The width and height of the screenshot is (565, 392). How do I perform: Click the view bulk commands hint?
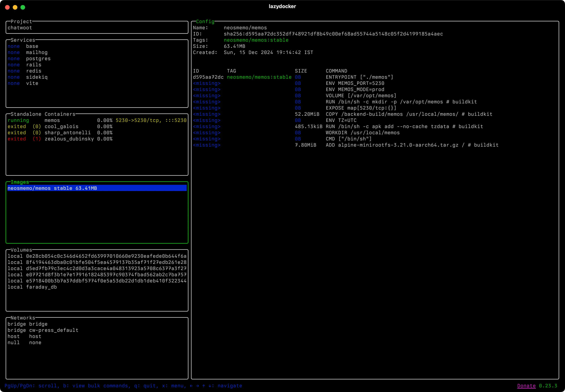[x=96, y=386]
